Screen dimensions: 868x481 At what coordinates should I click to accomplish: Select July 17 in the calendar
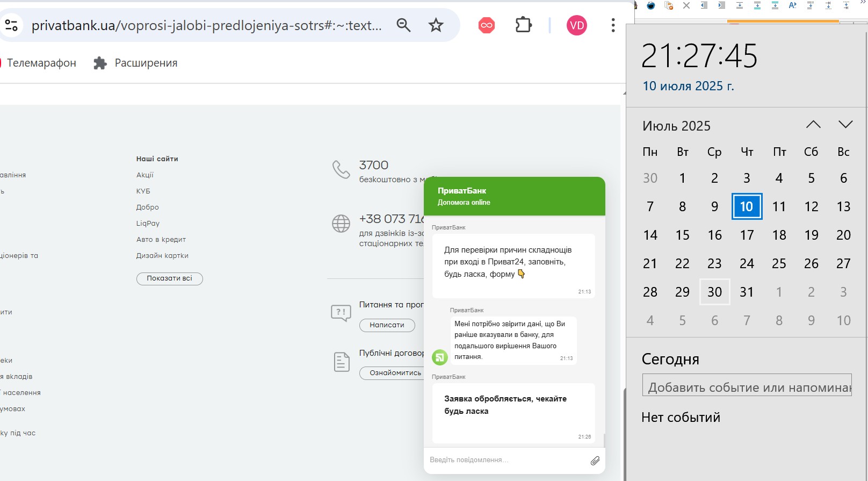(747, 235)
